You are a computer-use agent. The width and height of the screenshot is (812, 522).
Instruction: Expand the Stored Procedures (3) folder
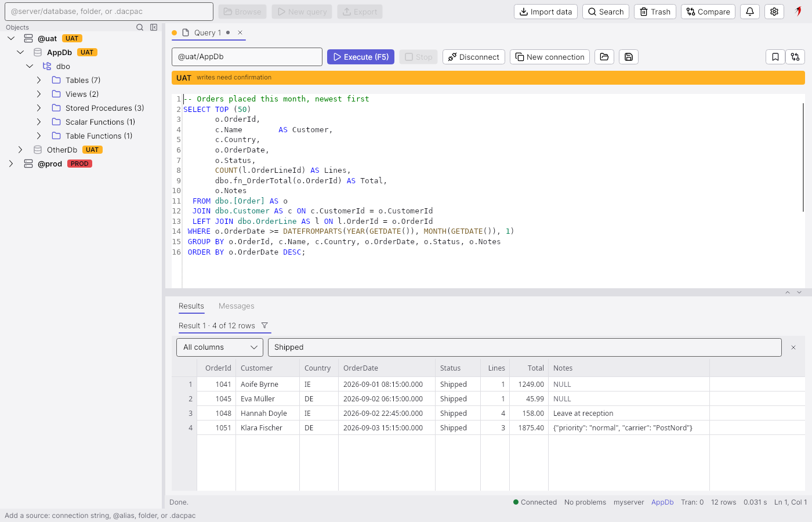(39, 108)
